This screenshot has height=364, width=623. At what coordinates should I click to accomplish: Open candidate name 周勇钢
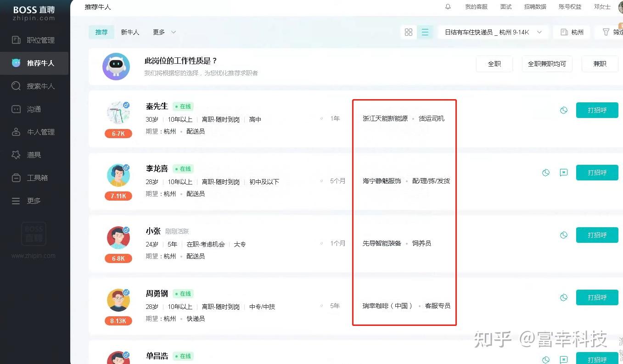click(157, 294)
